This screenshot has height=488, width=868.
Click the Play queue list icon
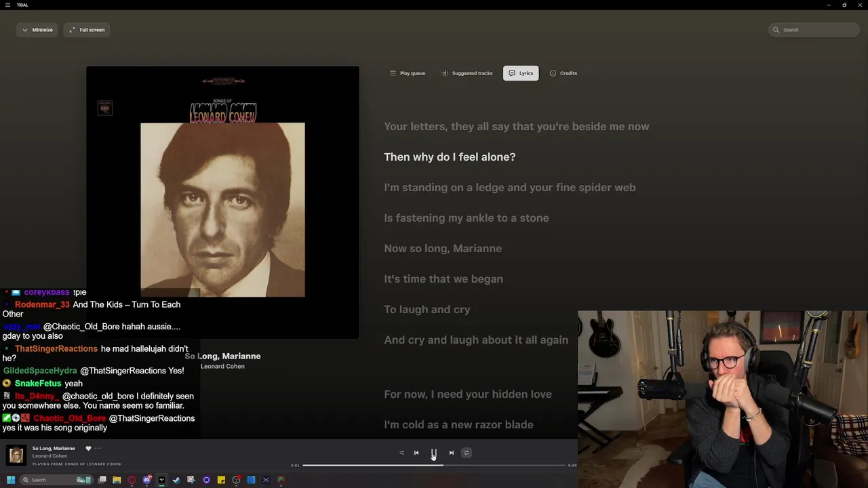point(393,73)
